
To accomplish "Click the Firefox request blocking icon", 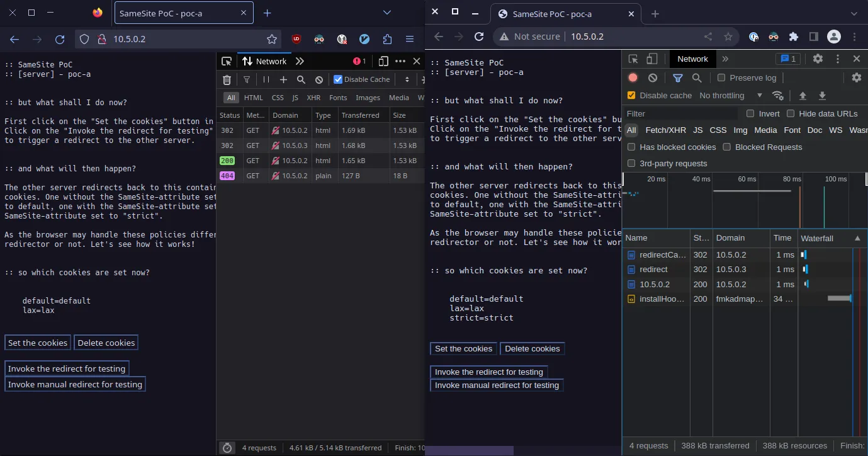I will 319,80.
